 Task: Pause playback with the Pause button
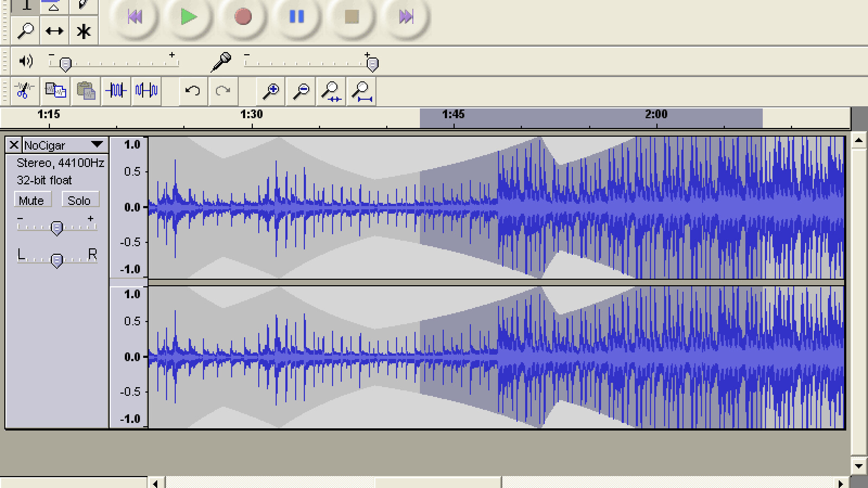pos(297,17)
